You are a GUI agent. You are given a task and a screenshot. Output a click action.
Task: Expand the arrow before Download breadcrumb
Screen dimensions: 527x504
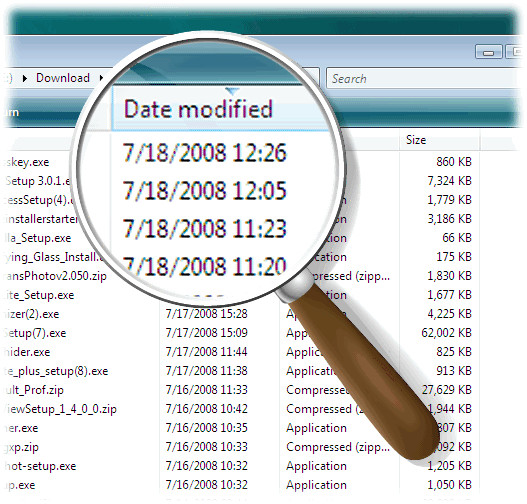coord(25,79)
